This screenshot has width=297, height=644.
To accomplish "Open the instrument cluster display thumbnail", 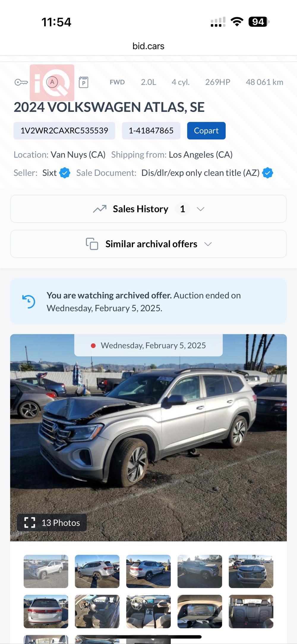I will tap(200, 611).
